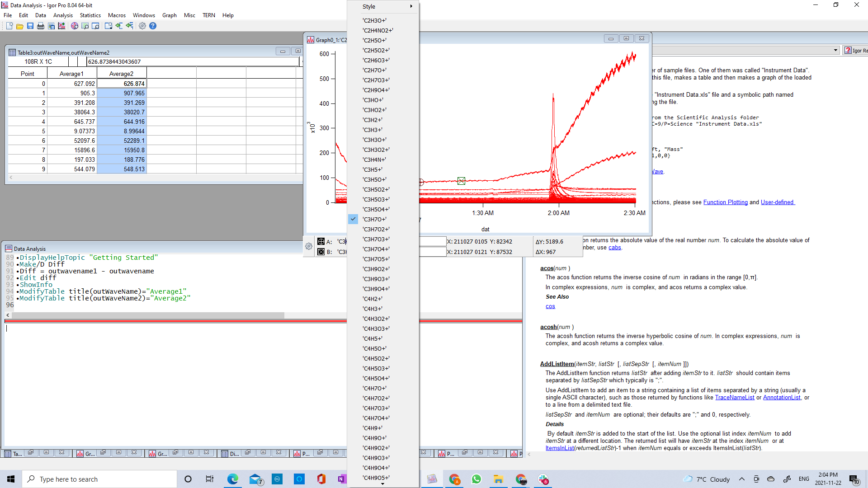Open the cos See Also link
The image size is (868, 488).
pyautogui.click(x=550, y=306)
